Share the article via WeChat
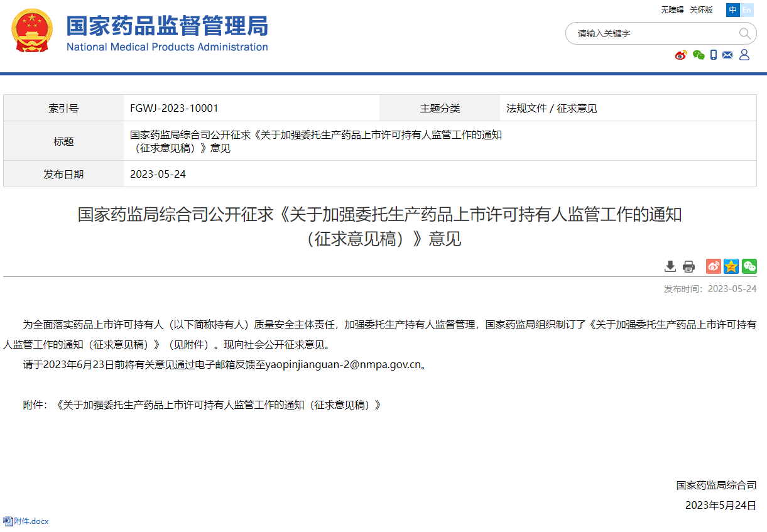Screen dimensions: 767x532 coord(749,266)
